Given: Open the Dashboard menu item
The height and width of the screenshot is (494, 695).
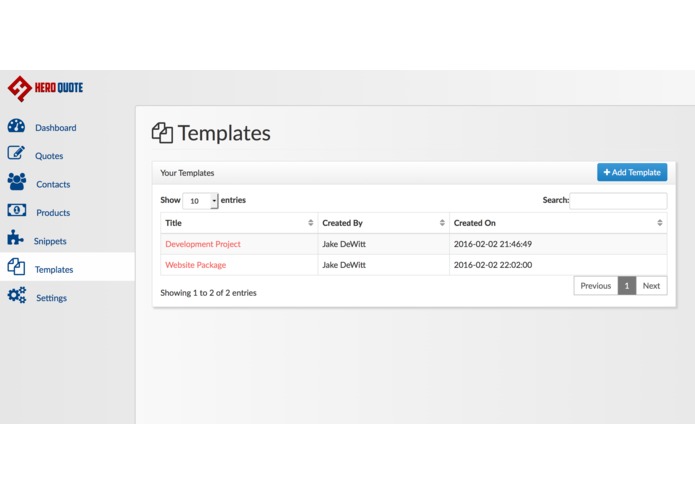Looking at the screenshot, I should click(56, 128).
